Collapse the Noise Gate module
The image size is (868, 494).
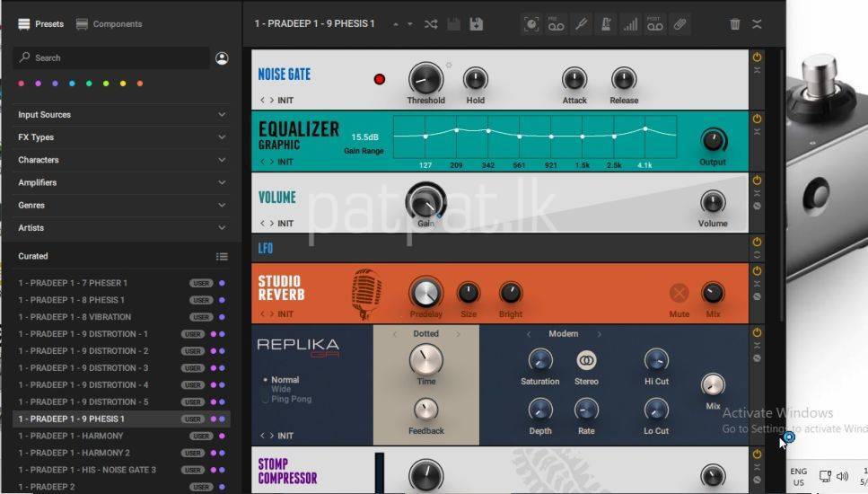(757, 70)
